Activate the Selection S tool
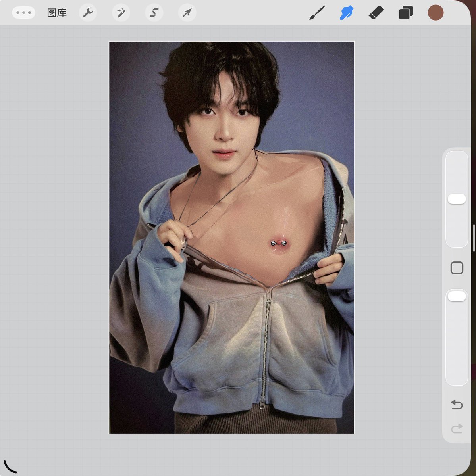 154,13
